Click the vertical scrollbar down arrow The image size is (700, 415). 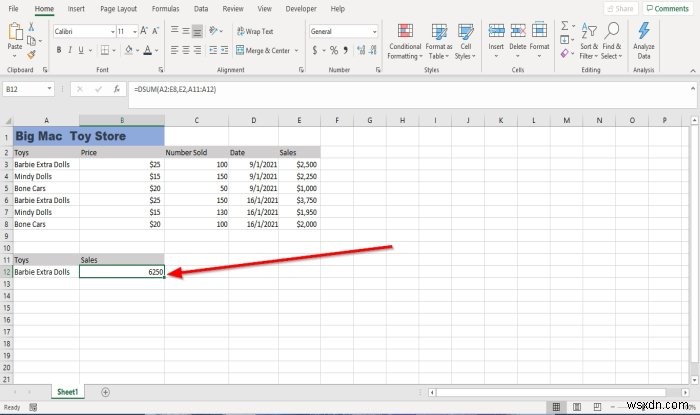694,380
